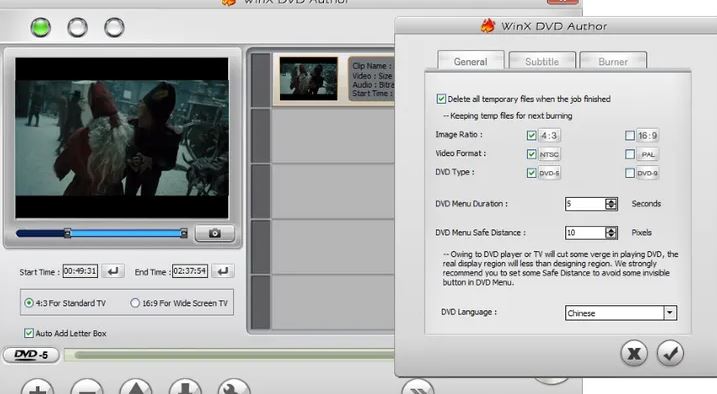Click the End Time input field
The width and height of the screenshot is (717, 394).
[x=190, y=271]
